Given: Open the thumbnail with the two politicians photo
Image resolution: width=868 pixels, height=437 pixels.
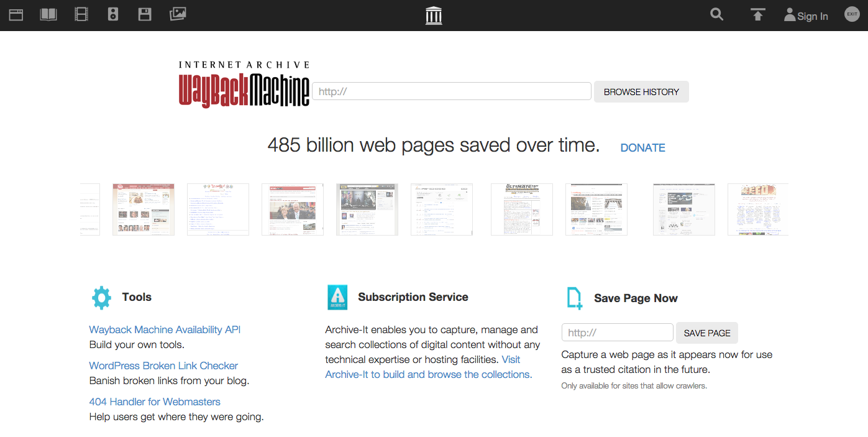Looking at the screenshot, I should [293, 209].
